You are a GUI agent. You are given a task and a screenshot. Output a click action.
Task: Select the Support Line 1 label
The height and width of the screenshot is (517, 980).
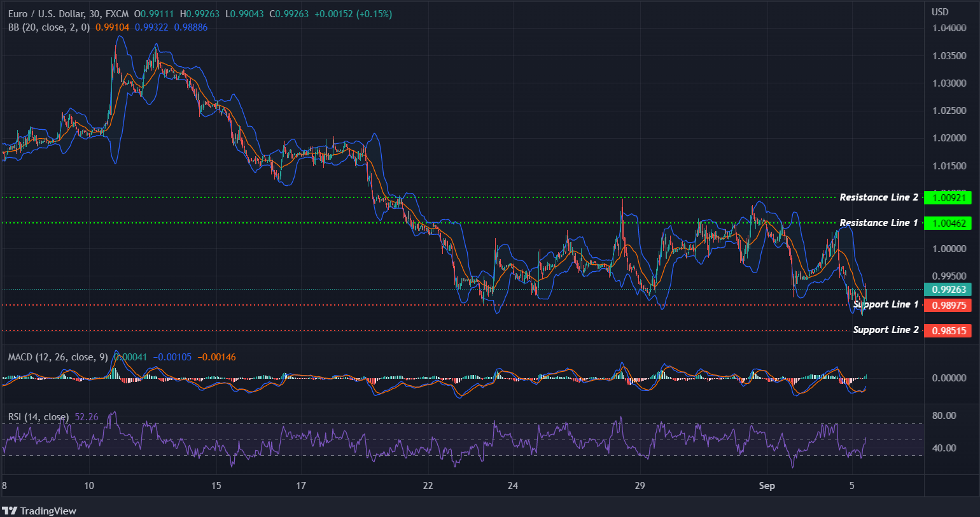pos(886,304)
